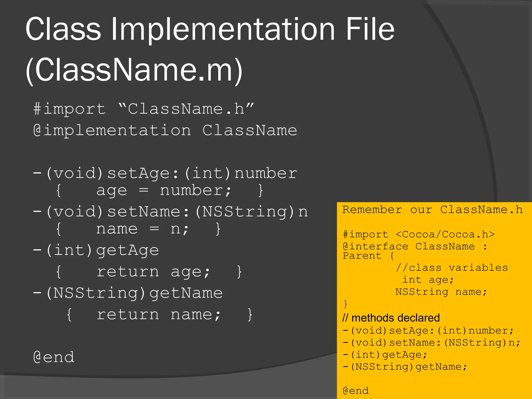This screenshot has height=399, width=532.
Task: Click the small '@end' in yellow box
Action: click(x=356, y=391)
